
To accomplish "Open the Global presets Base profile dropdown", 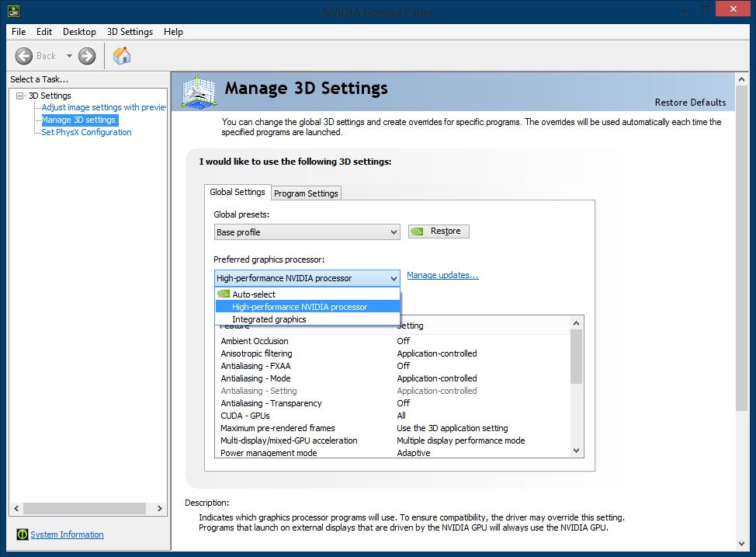I will coord(307,232).
